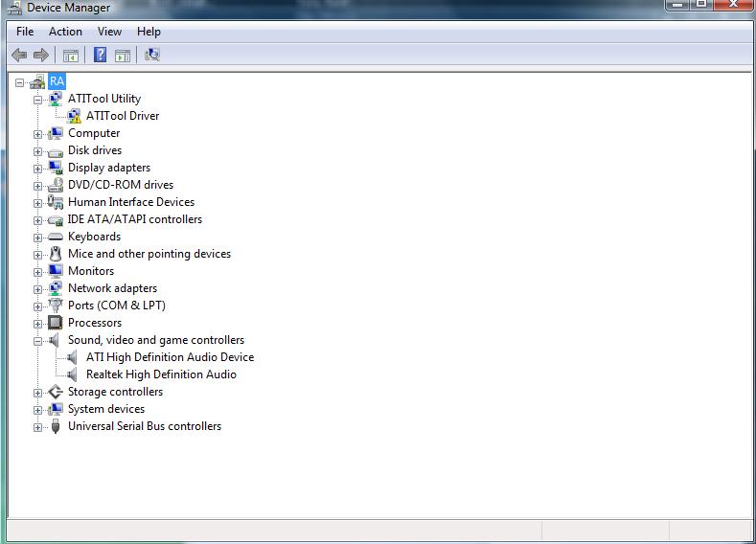Click the Forward arrow toolbar icon
Viewport: 756px width, 544px height.
coord(40,56)
